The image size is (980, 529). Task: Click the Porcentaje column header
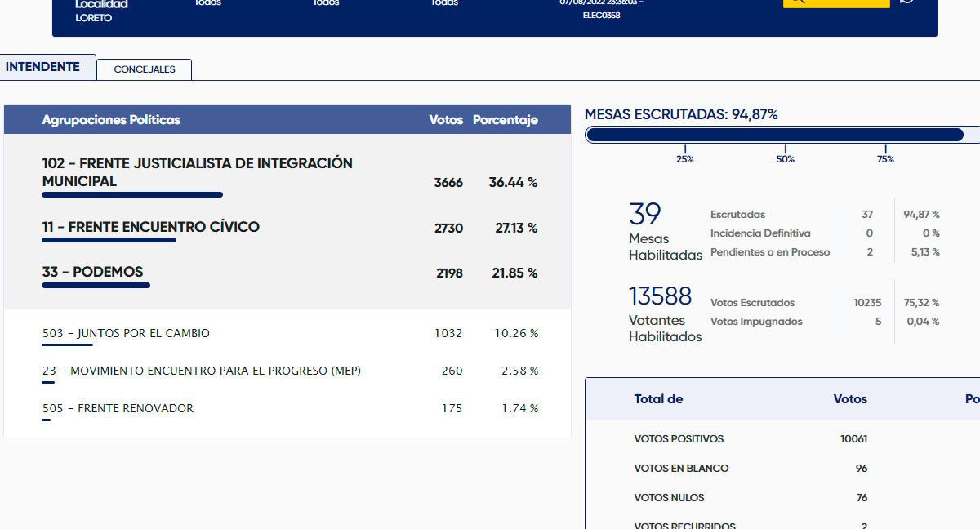click(x=505, y=120)
